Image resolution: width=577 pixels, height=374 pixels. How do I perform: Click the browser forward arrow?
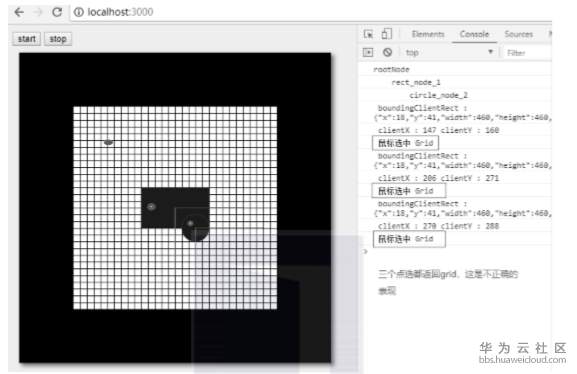[38, 12]
